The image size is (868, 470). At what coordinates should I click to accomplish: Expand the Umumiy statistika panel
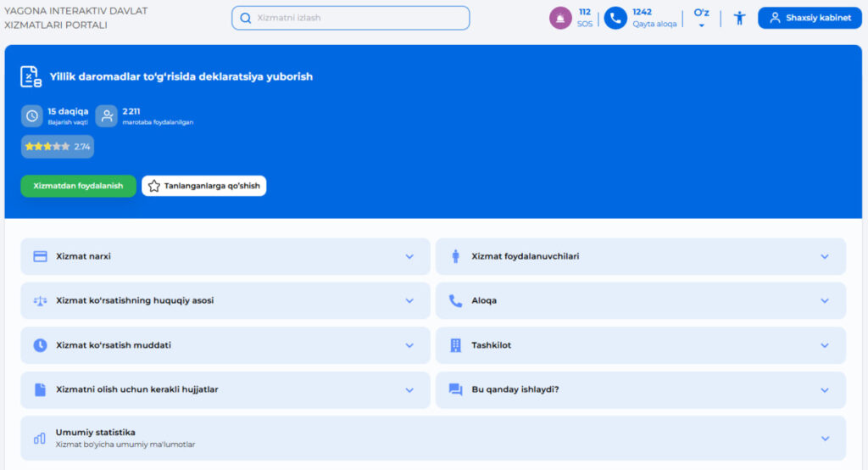coord(824,439)
